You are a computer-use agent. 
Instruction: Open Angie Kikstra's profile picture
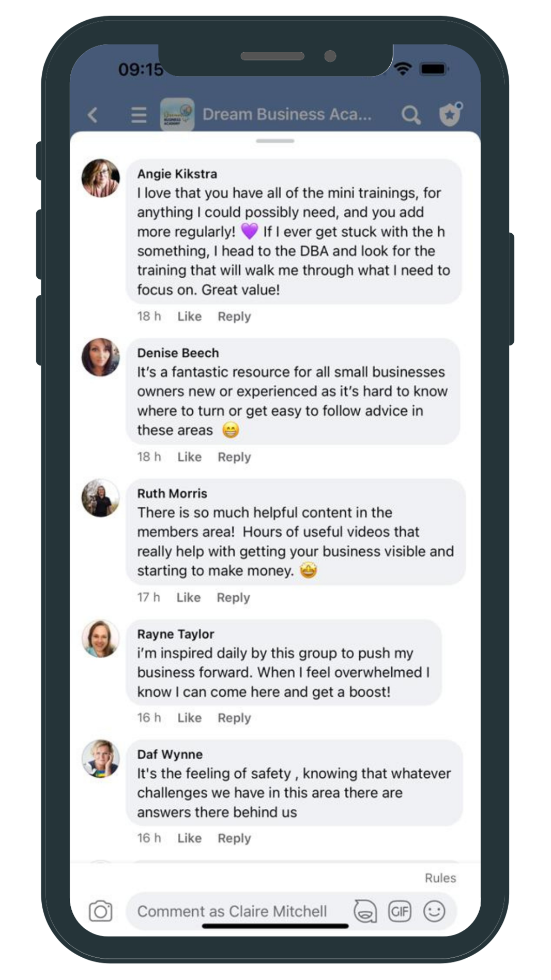[101, 178]
